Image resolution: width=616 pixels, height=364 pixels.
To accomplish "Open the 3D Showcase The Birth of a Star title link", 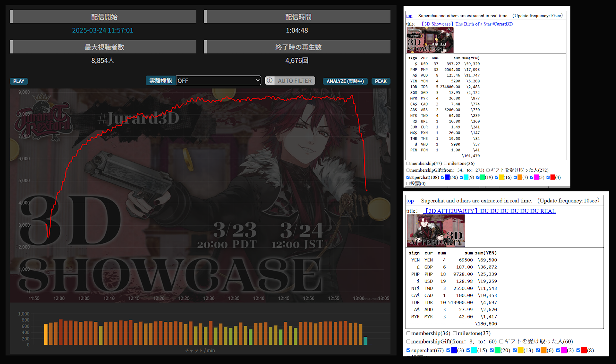I will pyautogui.click(x=466, y=24).
